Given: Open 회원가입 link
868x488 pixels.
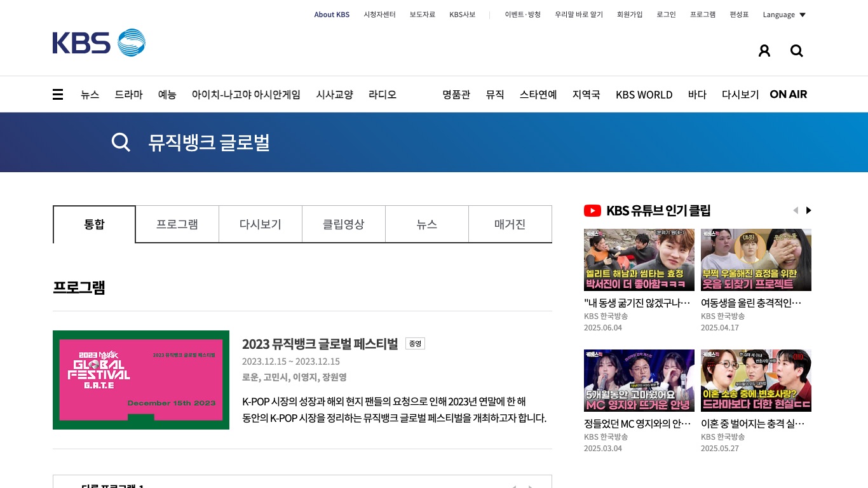Looking at the screenshot, I should (630, 15).
